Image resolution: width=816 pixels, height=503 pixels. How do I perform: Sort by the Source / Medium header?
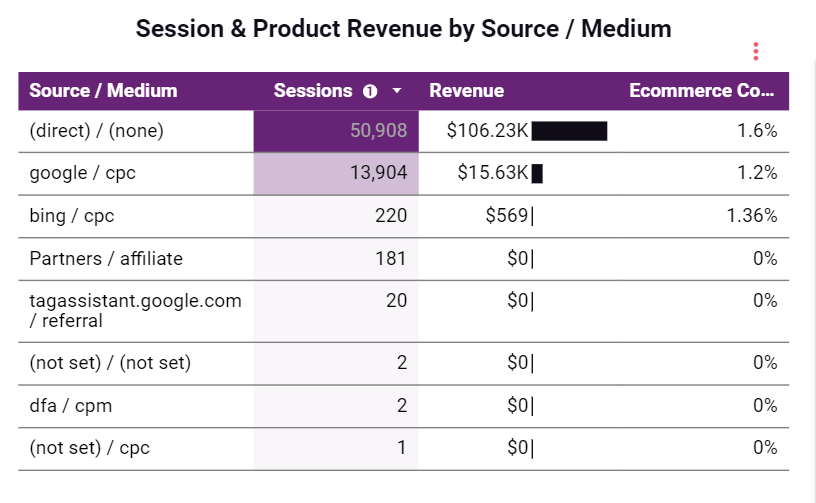tap(103, 91)
